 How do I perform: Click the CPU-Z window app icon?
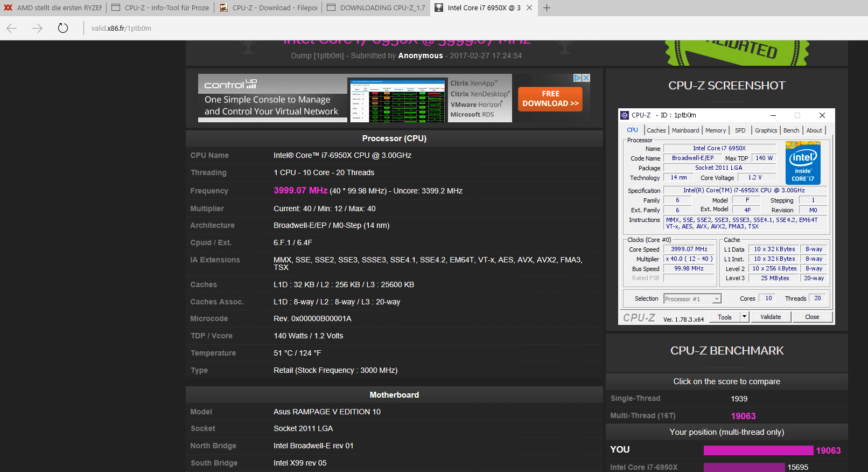coord(625,115)
